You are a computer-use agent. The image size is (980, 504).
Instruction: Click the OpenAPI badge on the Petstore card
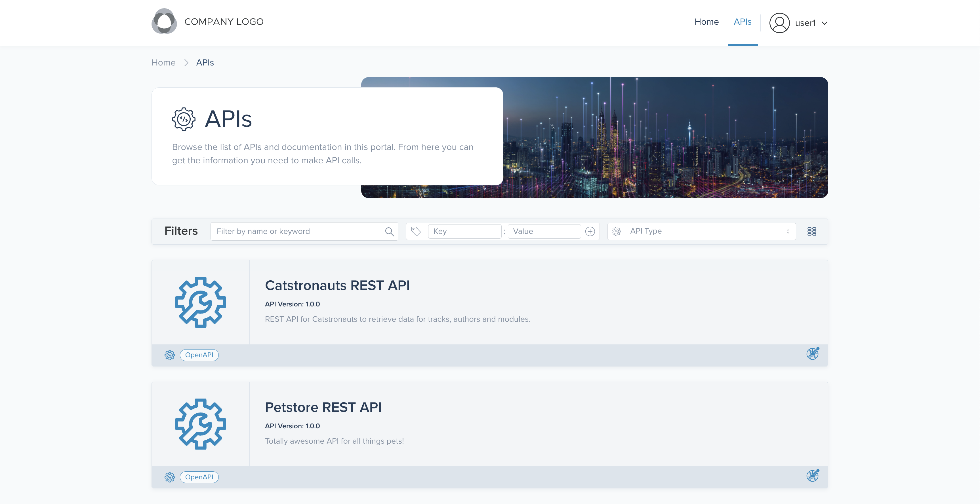pos(199,477)
